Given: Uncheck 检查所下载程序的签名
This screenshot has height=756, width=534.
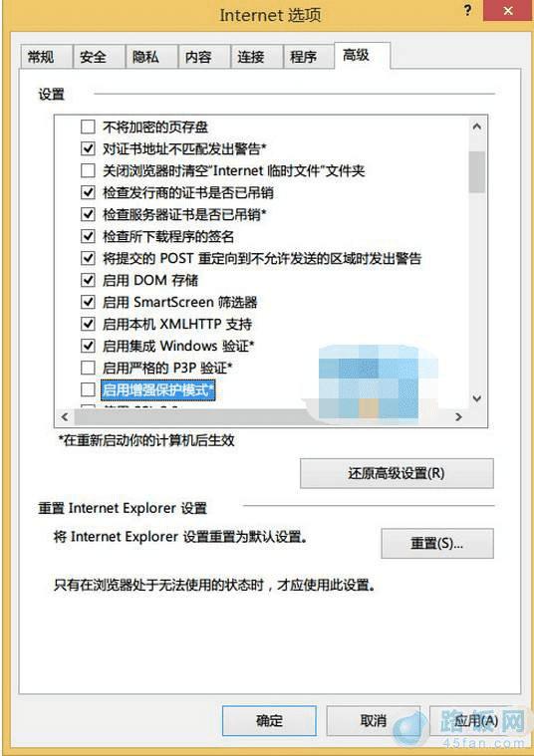Looking at the screenshot, I should click(88, 236).
